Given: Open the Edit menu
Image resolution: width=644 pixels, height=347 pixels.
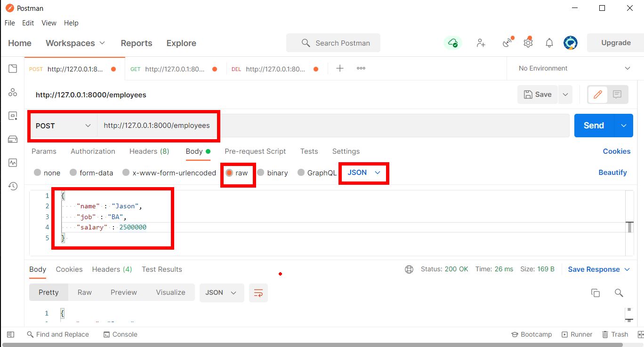Looking at the screenshot, I should pyautogui.click(x=28, y=23).
